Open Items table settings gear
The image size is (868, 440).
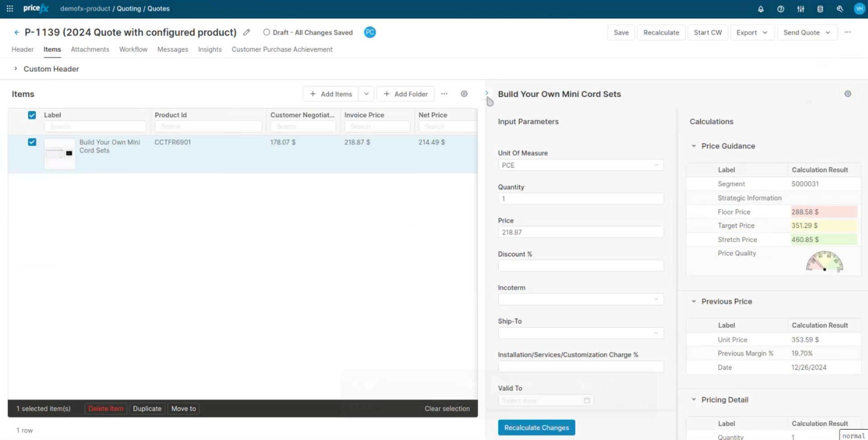coord(464,94)
